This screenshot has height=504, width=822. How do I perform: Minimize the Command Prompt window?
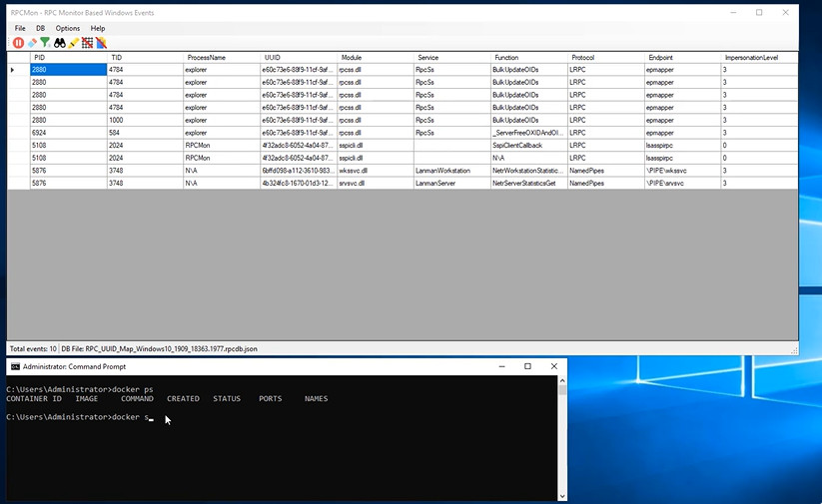point(501,366)
